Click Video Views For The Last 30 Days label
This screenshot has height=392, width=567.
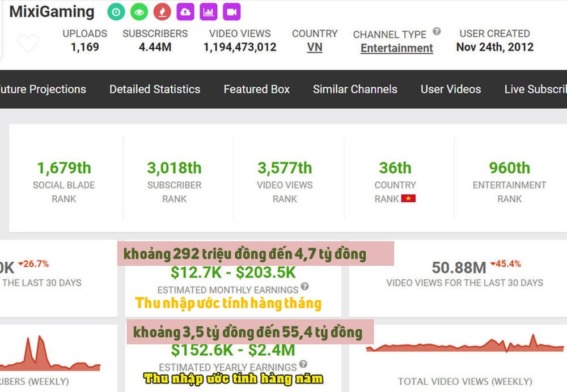[x=465, y=283]
